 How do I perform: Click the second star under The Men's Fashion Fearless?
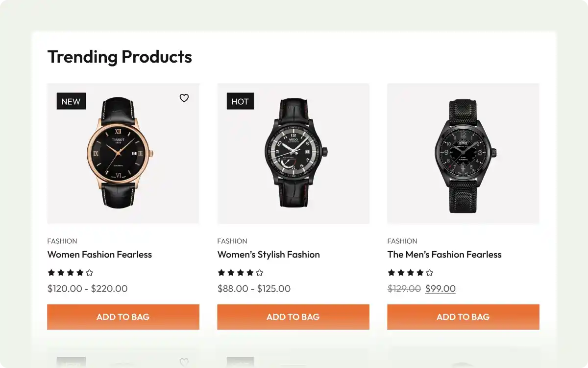401,273
